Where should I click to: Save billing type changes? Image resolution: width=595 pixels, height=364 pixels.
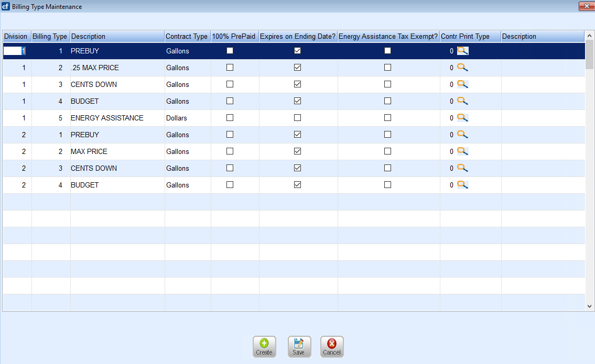299,347
